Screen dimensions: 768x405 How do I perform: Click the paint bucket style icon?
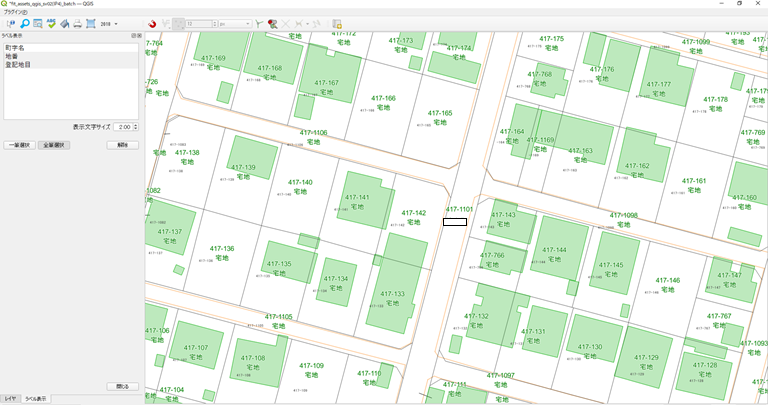(x=64, y=23)
